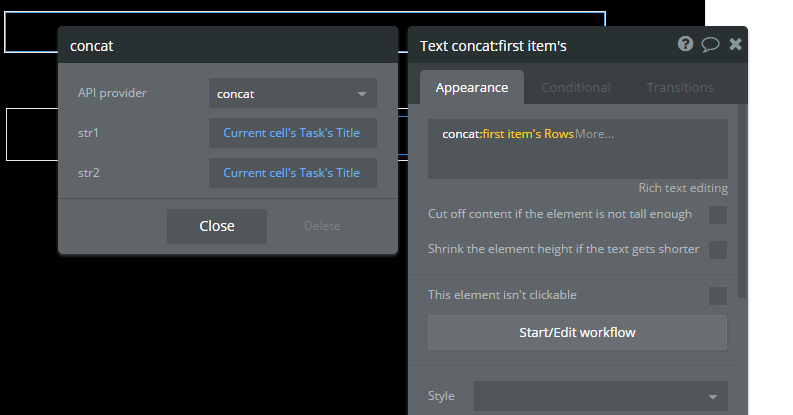
Task: Toggle shrink element height checkbox
Action: coord(717,249)
